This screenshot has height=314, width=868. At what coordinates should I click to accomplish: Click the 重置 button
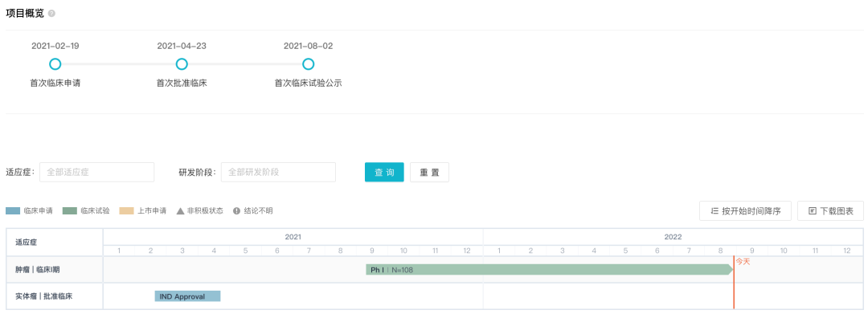(429, 172)
